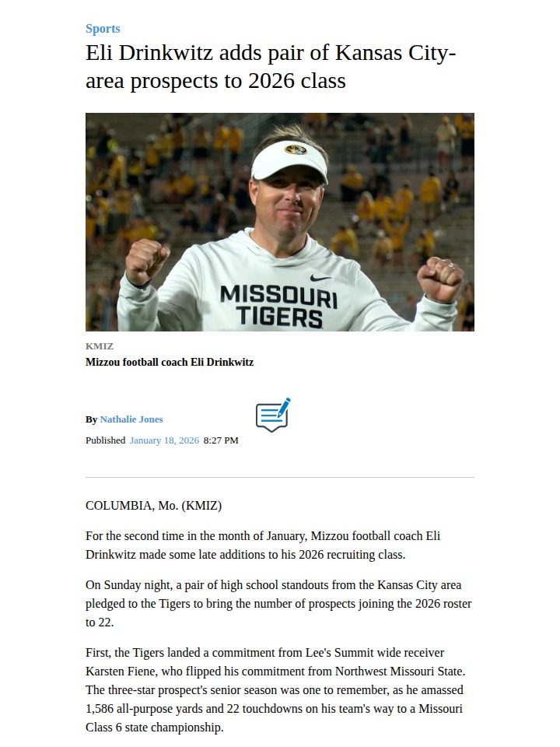Viewport: 560px width, 747px height.
Task: Click the horizontal divider below the byline
Action: pyautogui.click(x=280, y=477)
